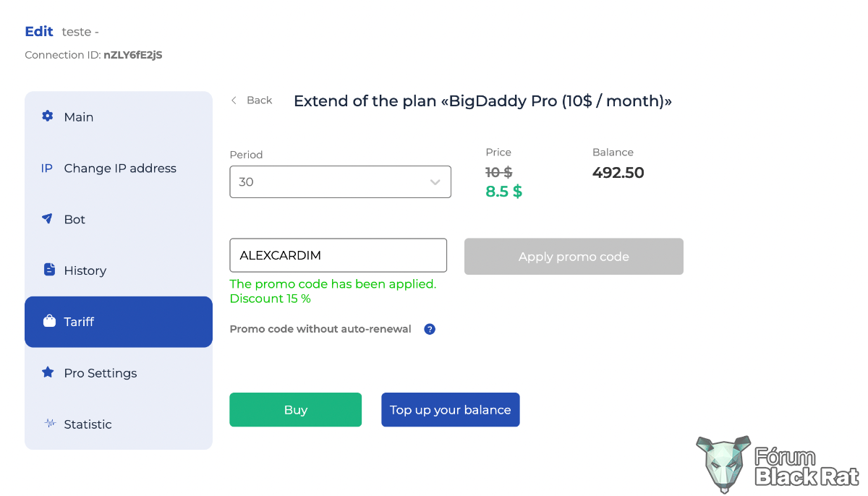Click the question mark help icon

point(430,329)
